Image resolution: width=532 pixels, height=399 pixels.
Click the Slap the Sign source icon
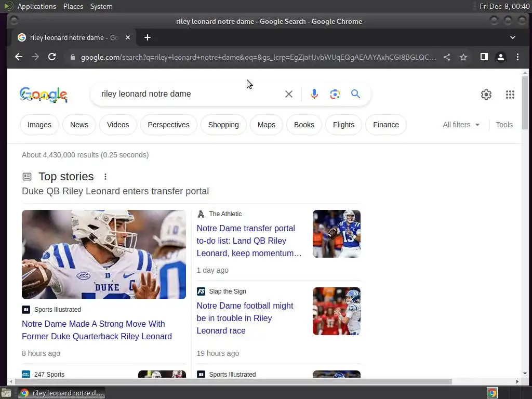tap(201, 291)
